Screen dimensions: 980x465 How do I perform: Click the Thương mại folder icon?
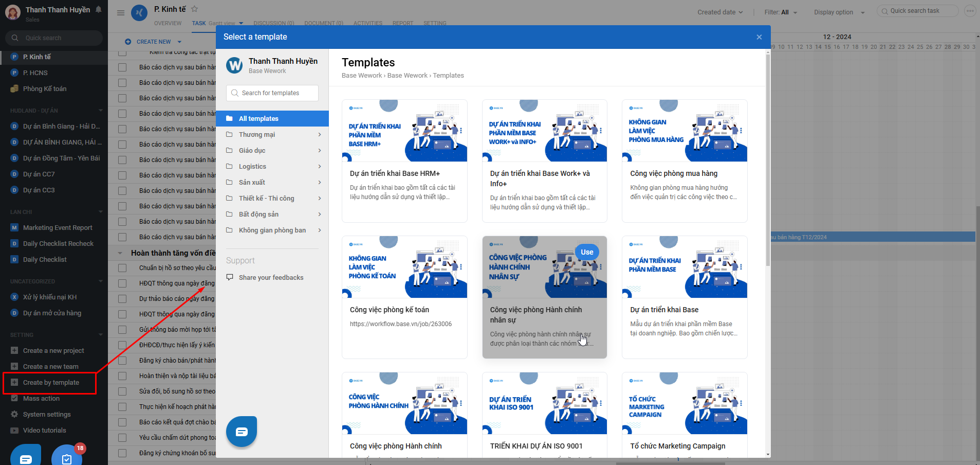(229, 134)
